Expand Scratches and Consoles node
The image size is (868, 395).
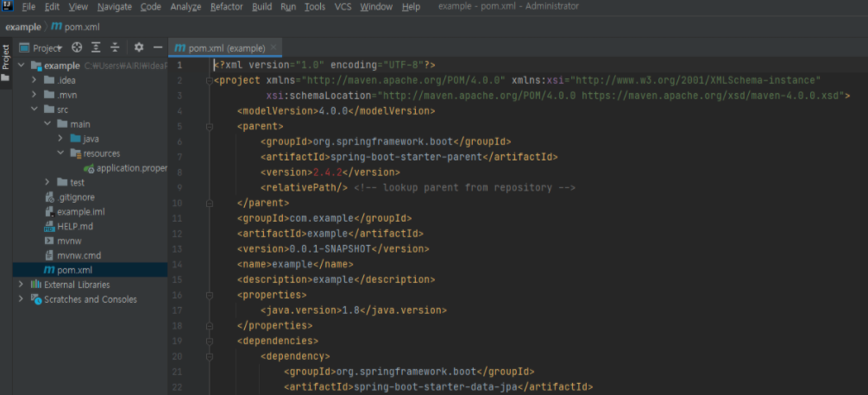[22, 299]
